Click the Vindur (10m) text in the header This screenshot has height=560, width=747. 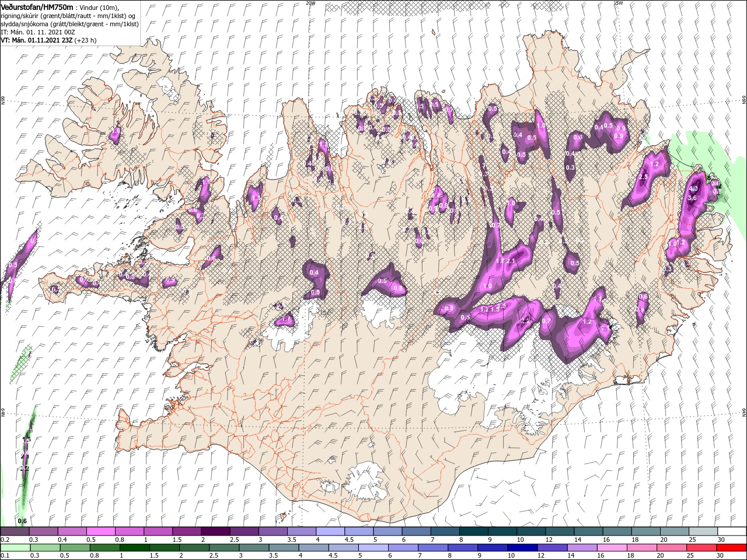click(x=99, y=7)
